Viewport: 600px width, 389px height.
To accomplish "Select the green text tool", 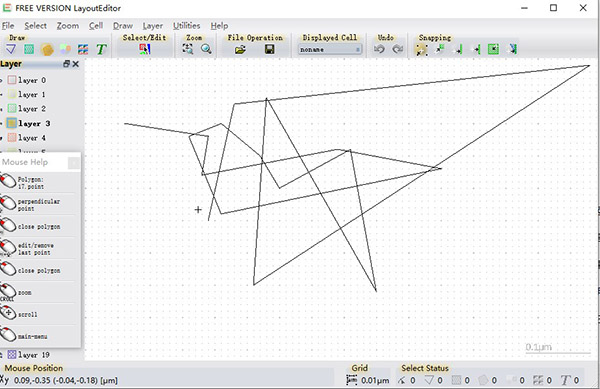I will point(101,49).
